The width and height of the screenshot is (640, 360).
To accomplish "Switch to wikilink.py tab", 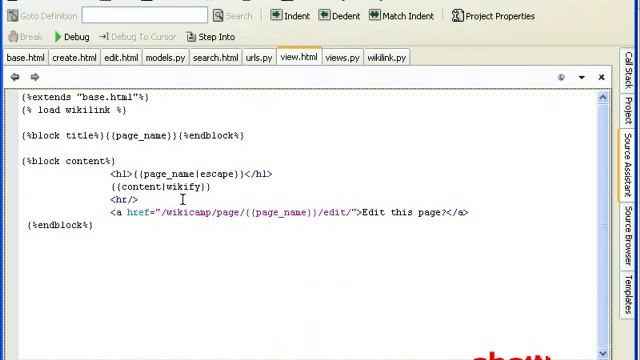I will 387,58.
